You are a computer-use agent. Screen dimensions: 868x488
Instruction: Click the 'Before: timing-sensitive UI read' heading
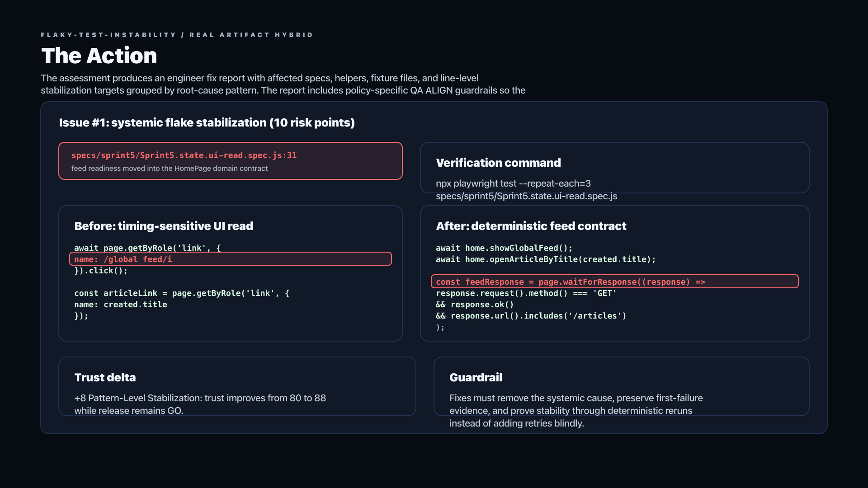point(164,226)
